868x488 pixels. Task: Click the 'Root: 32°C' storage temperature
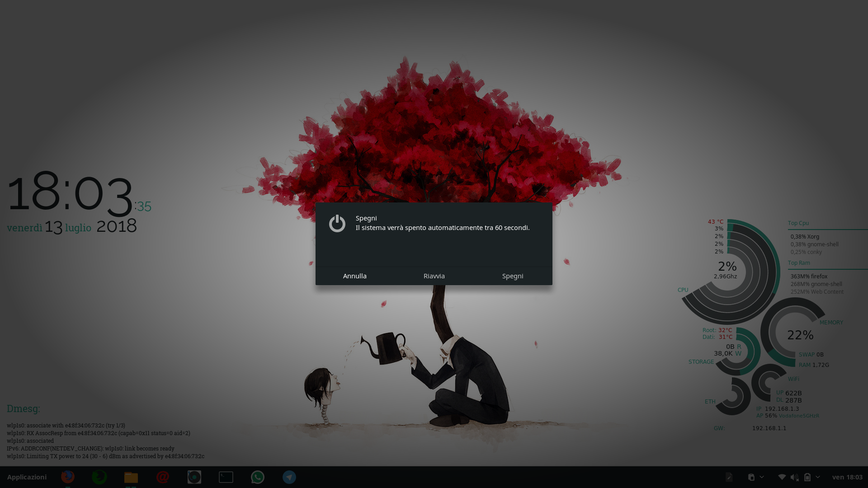[717, 330]
